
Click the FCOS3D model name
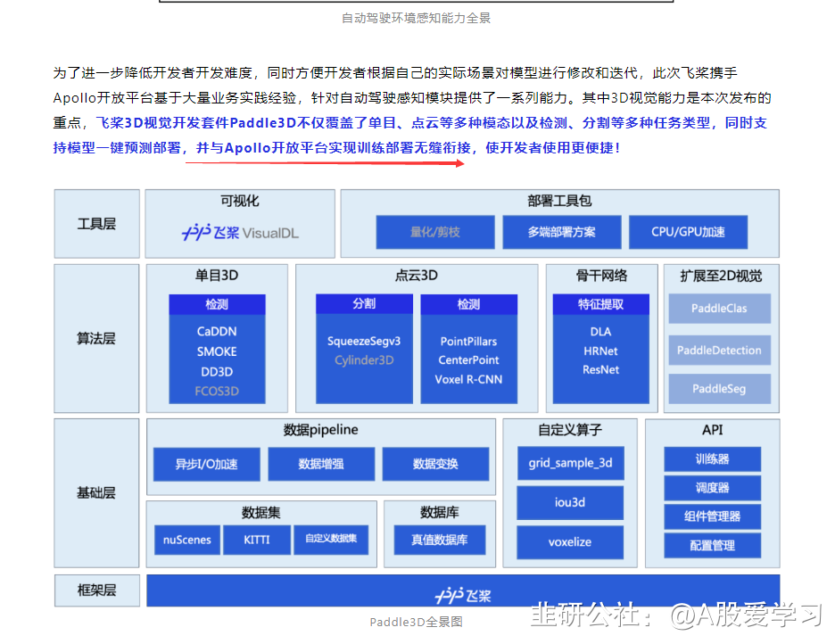click(x=217, y=392)
